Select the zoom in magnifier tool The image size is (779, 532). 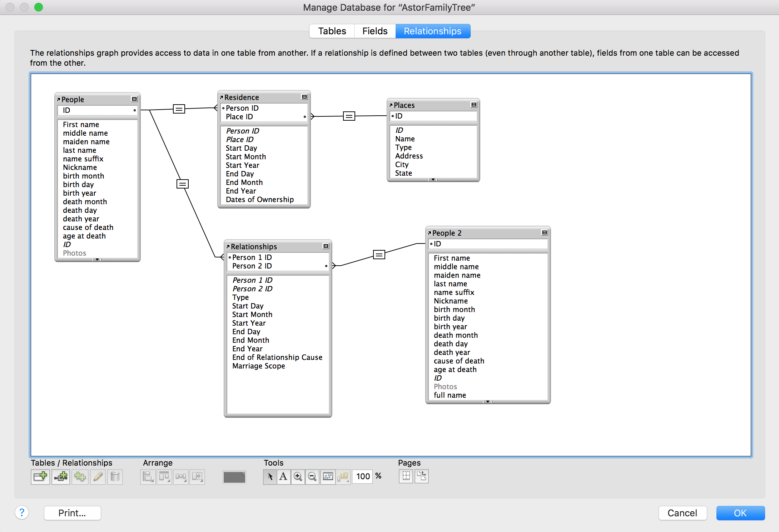(298, 476)
